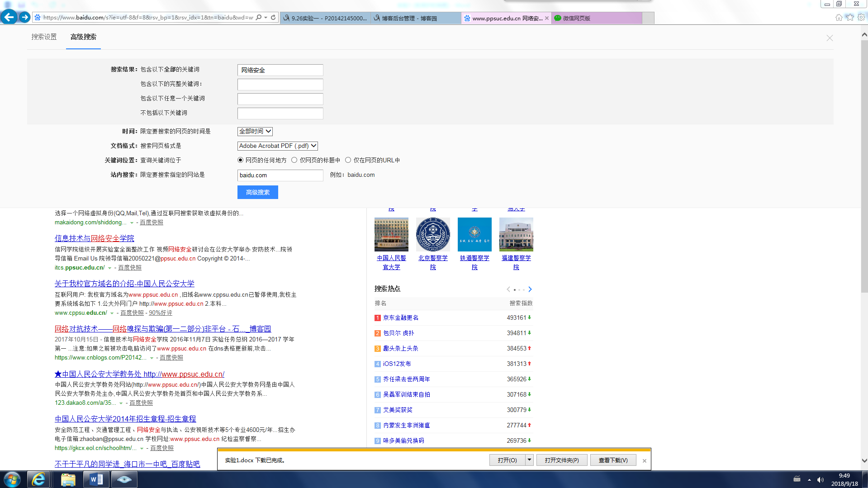This screenshot has width=868, height=488.
Task: Open hot search item 京东金融更名
Action: point(401,318)
